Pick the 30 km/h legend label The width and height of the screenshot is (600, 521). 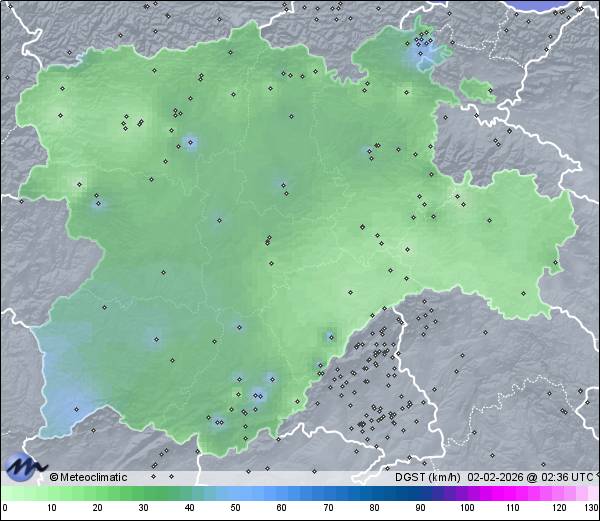click(x=143, y=509)
